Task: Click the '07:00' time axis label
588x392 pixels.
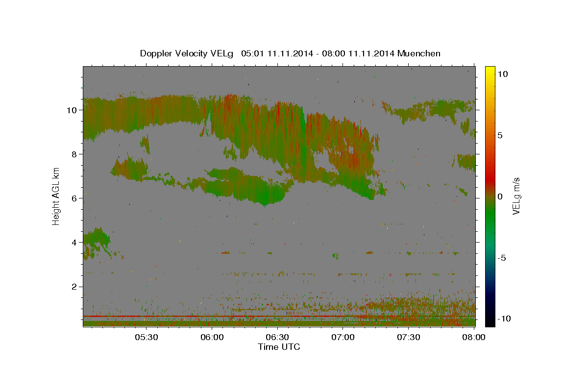Action: point(343,338)
